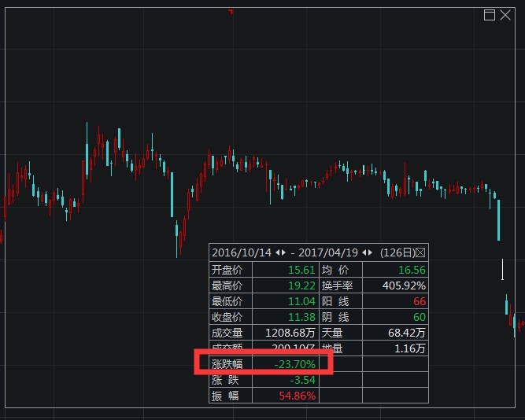
Task: Select the 振幅 54.86% cell
Action: tap(298, 396)
